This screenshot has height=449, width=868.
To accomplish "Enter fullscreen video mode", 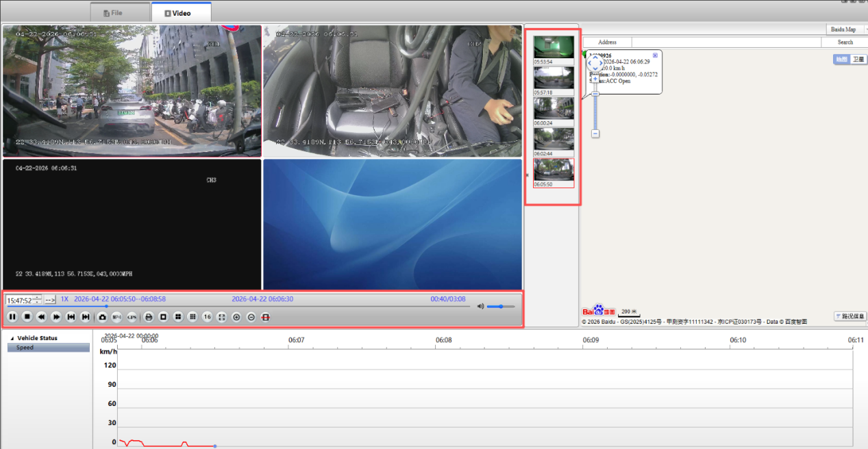I will [x=221, y=317].
